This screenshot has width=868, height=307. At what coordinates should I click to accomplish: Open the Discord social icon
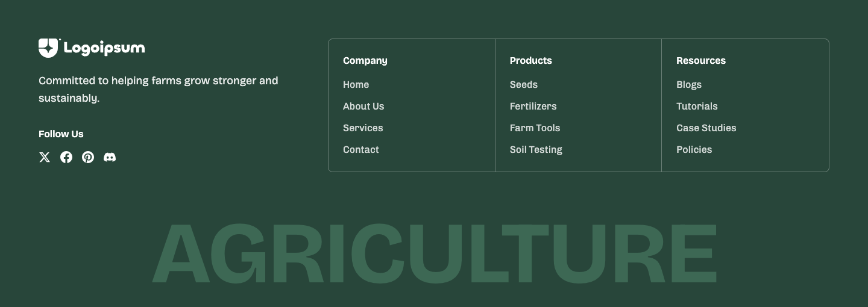click(110, 157)
